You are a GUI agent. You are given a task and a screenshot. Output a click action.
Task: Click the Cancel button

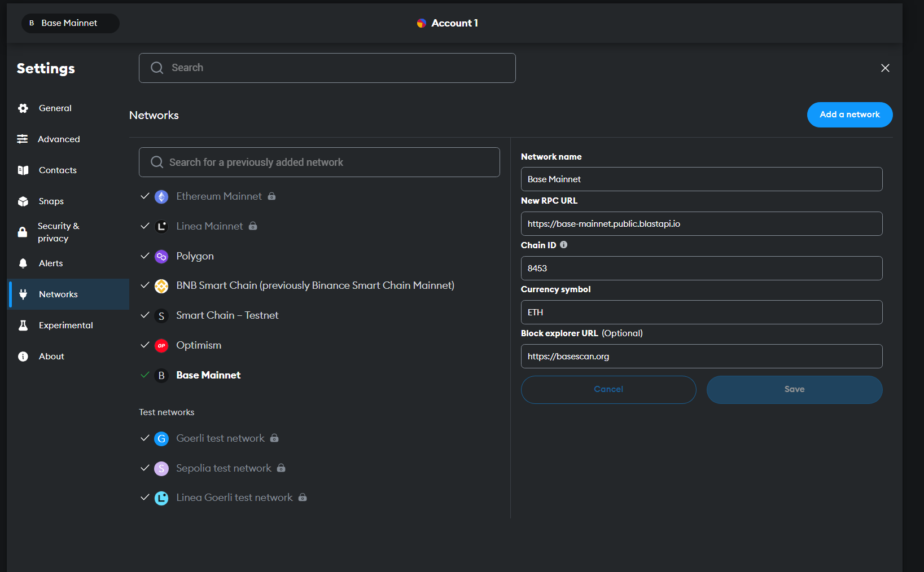click(608, 389)
